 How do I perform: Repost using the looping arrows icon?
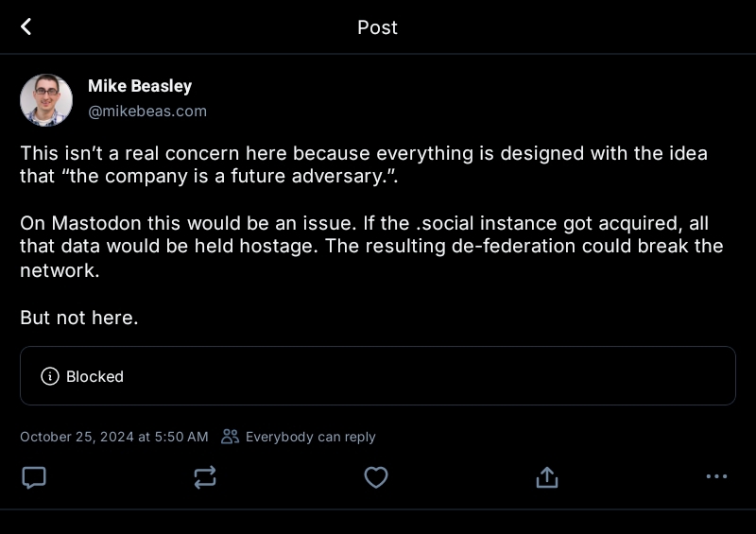(x=205, y=477)
